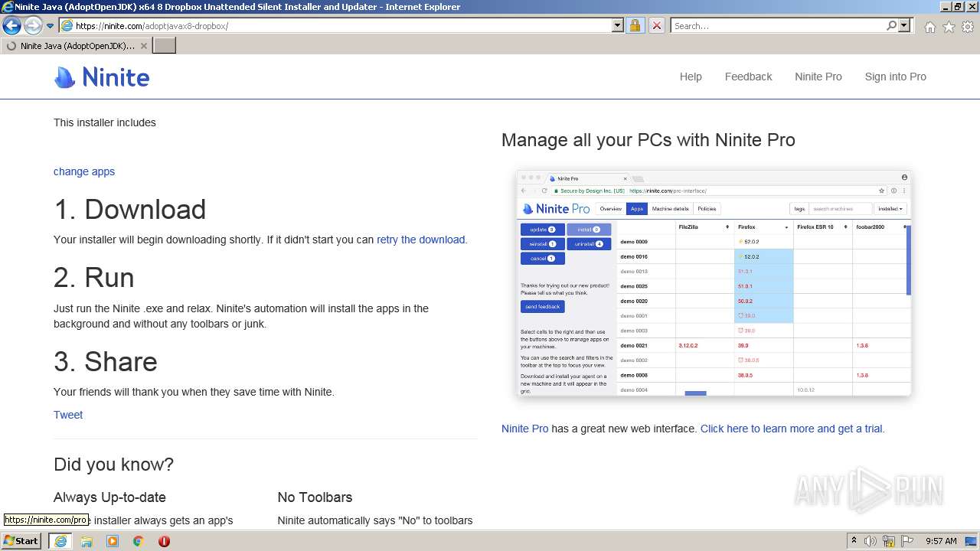Open Favorites star icon
Screen dimensions: 980x551
pos(949,27)
